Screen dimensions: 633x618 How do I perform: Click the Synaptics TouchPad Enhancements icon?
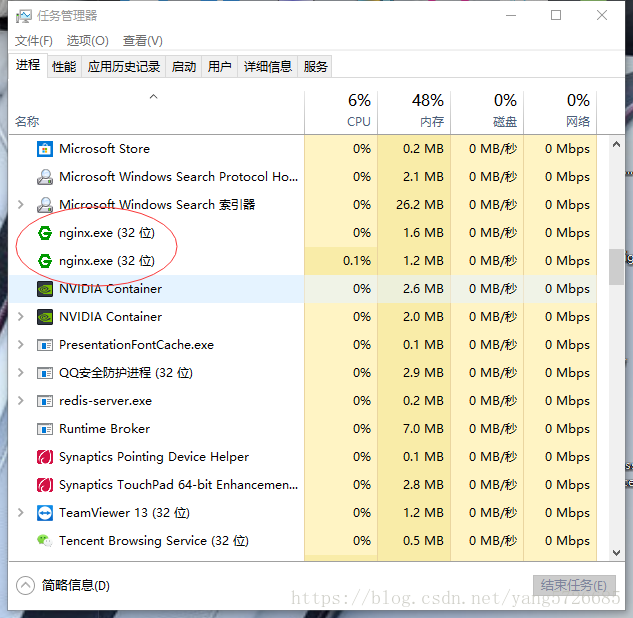coord(45,485)
